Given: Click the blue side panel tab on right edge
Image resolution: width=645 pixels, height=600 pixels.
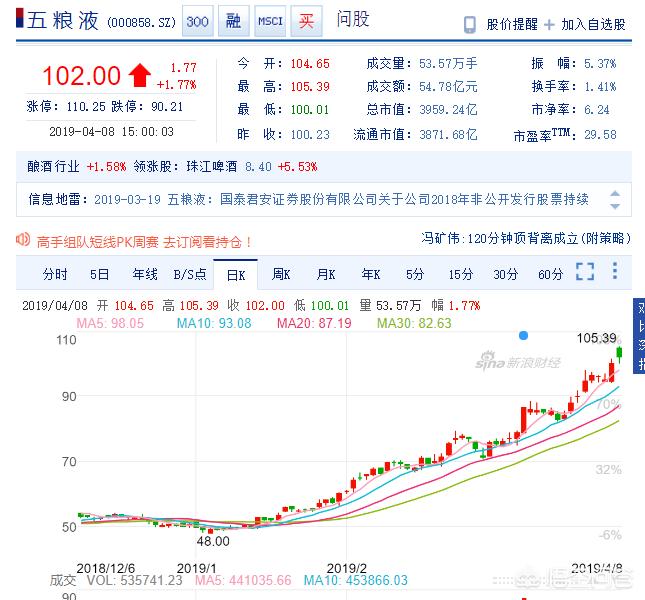Looking at the screenshot, I should pos(639,336).
